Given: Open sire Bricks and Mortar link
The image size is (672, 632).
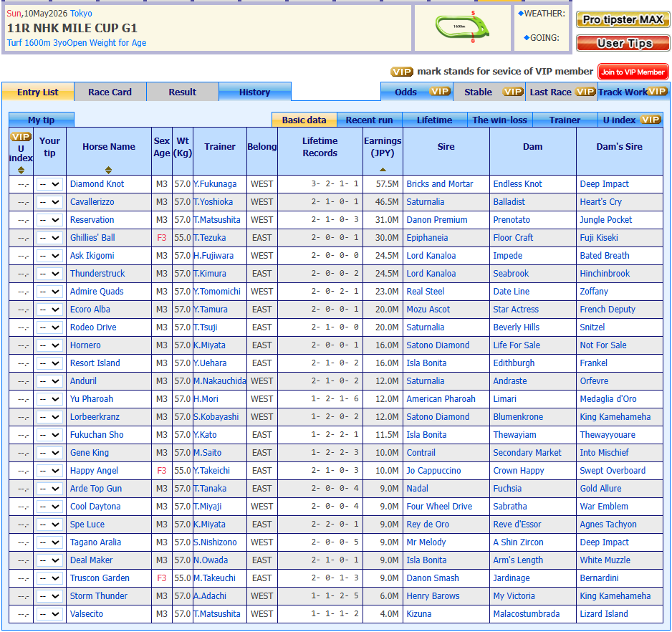Looking at the screenshot, I should pyautogui.click(x=440, y=184).
